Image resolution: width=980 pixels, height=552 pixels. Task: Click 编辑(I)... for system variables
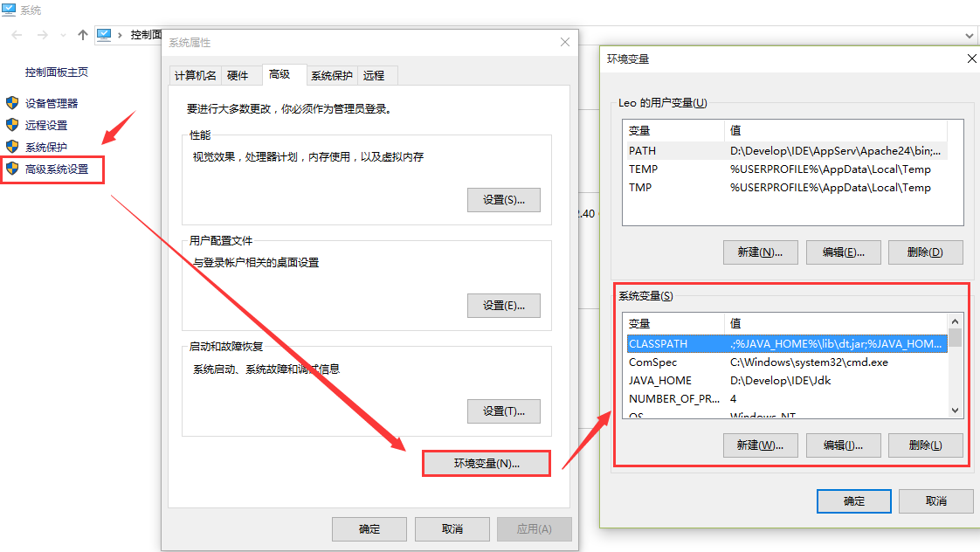coord(843,445)
